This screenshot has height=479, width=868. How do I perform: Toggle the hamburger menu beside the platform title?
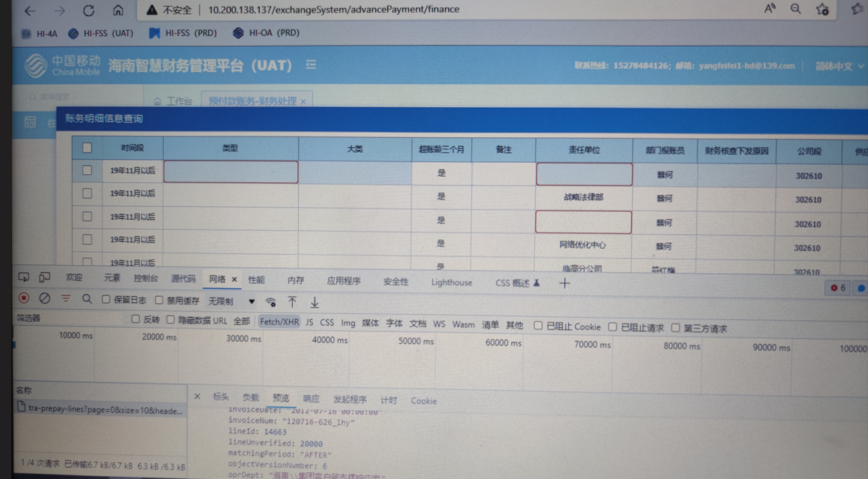coord(311,65)
